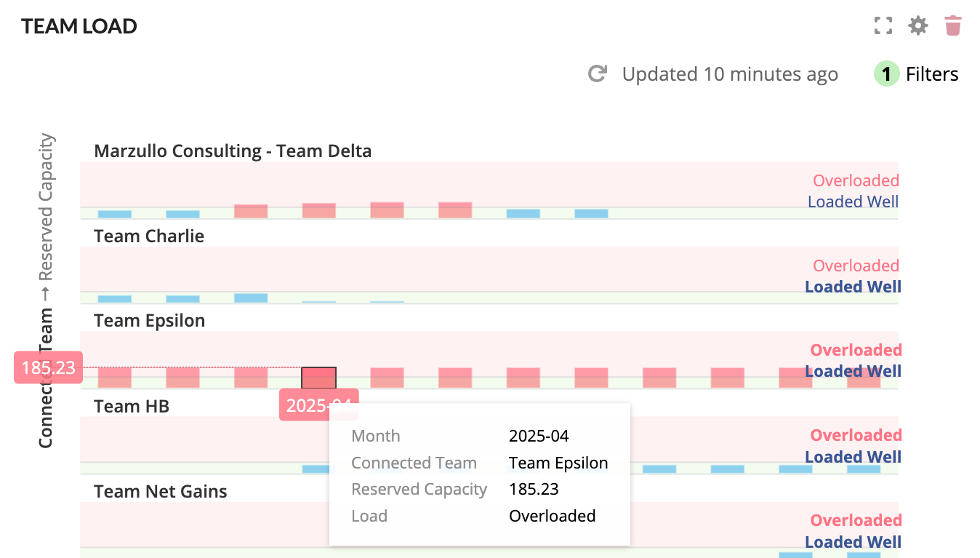Click the 'Updated 10 minutes ago' text
Image resolution: width=980 pixels, height=558 pixels.
730,74
